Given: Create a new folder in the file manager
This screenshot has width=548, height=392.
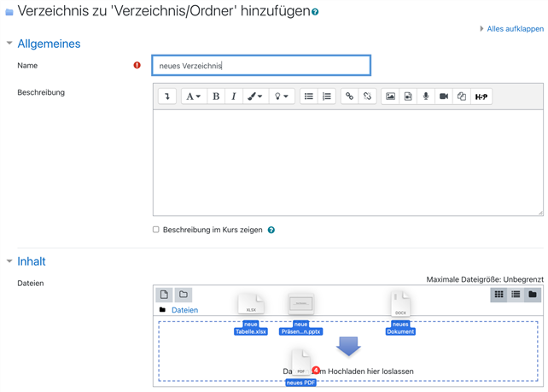Looking at the screenshot, I should click(184, 295).
